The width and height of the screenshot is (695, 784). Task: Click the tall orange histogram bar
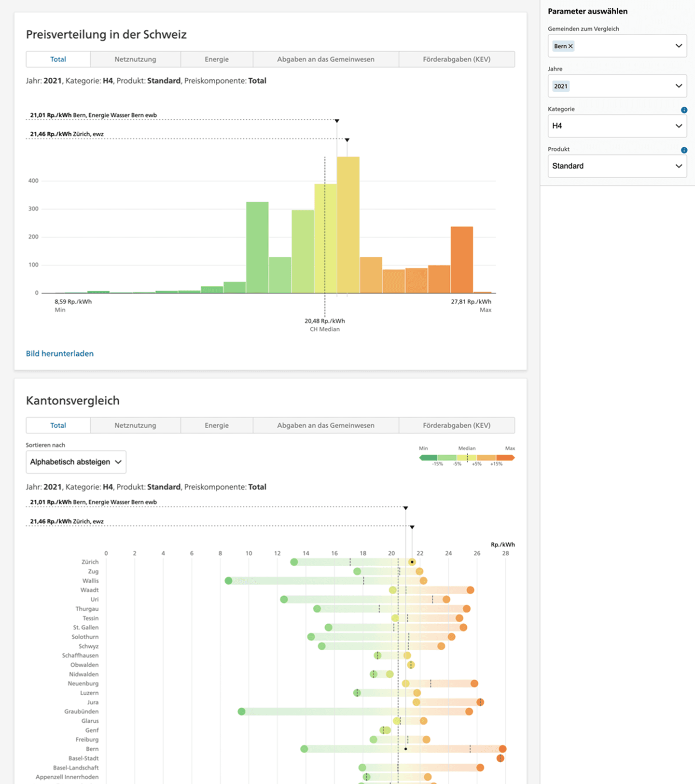(462, 260)
